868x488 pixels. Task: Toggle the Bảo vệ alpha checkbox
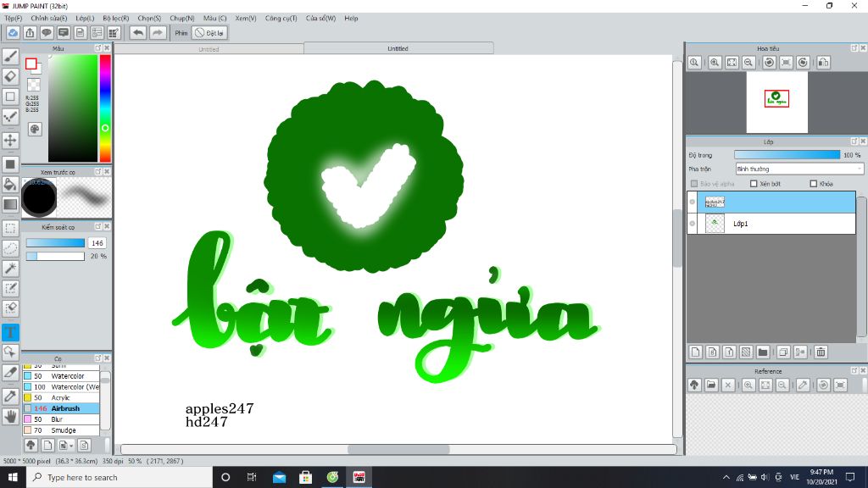(x=694, y=184)
